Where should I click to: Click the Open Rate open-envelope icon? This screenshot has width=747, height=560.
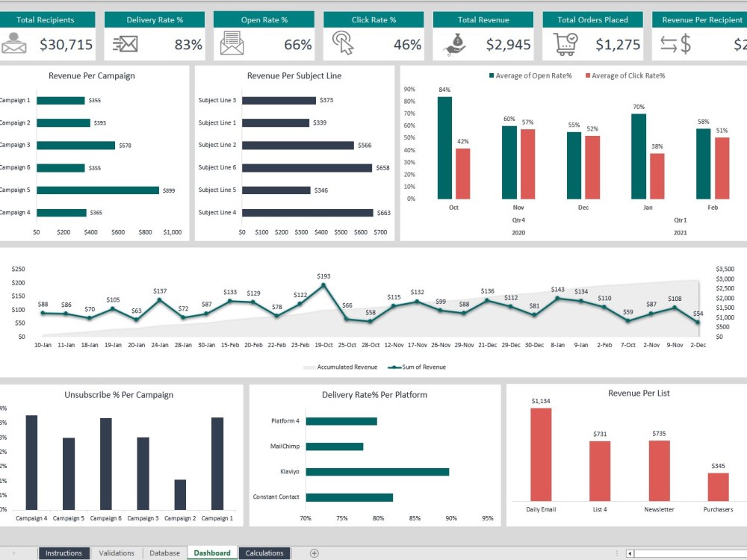(x=232, y=43)
